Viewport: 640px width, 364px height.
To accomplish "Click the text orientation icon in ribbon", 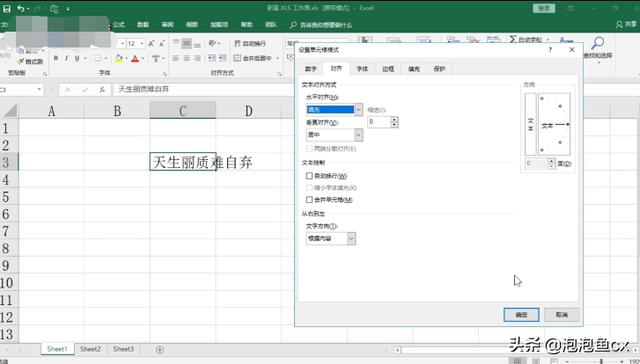I will point(212,43).
